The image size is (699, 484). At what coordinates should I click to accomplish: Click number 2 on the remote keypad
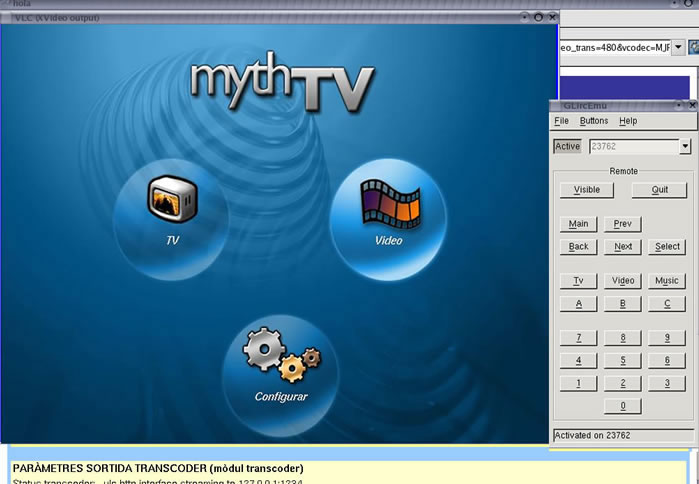click(x=622, y=383)
